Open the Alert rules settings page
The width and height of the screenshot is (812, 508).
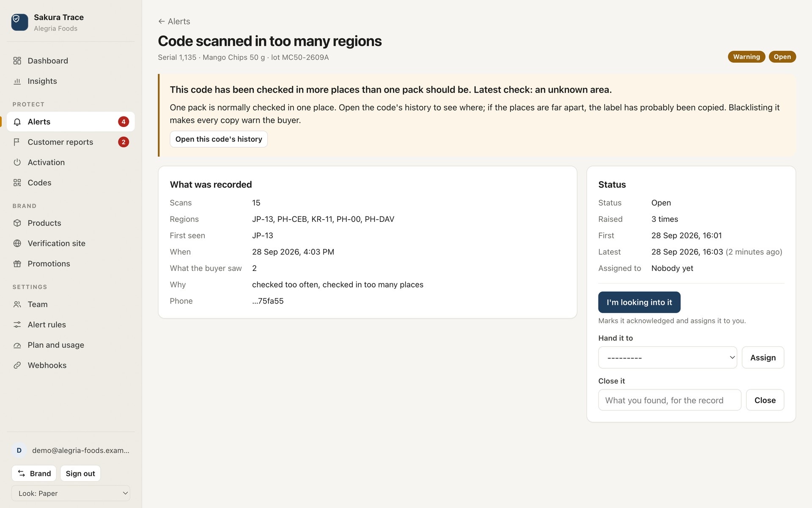[x=71, y=325]
